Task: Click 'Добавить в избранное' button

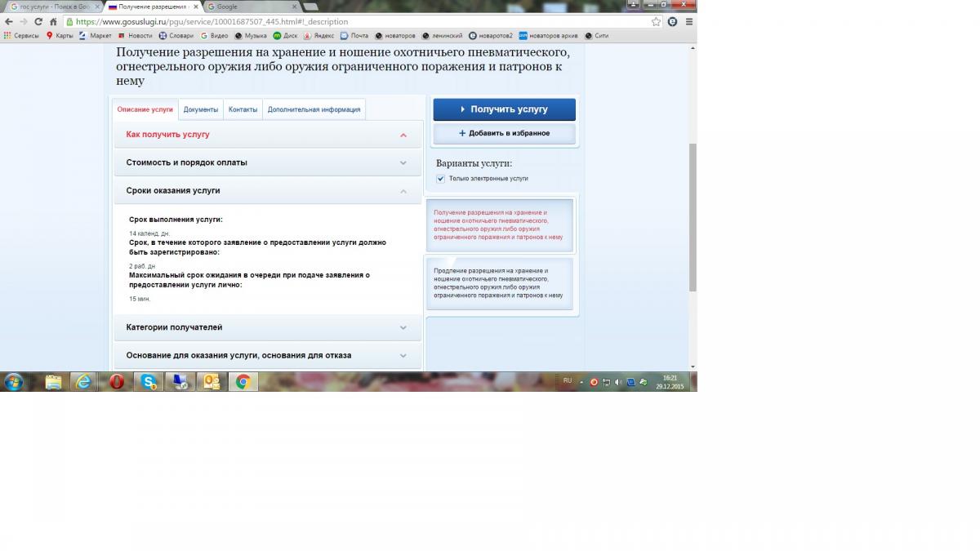Action: 504,133
